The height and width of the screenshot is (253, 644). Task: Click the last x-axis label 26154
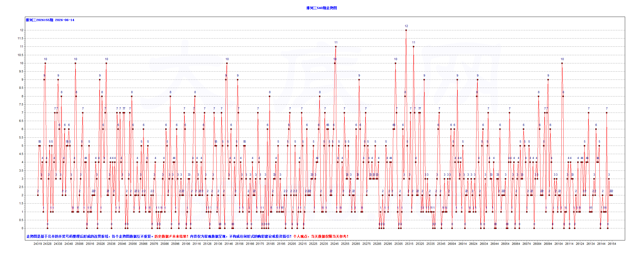(612, 244)
